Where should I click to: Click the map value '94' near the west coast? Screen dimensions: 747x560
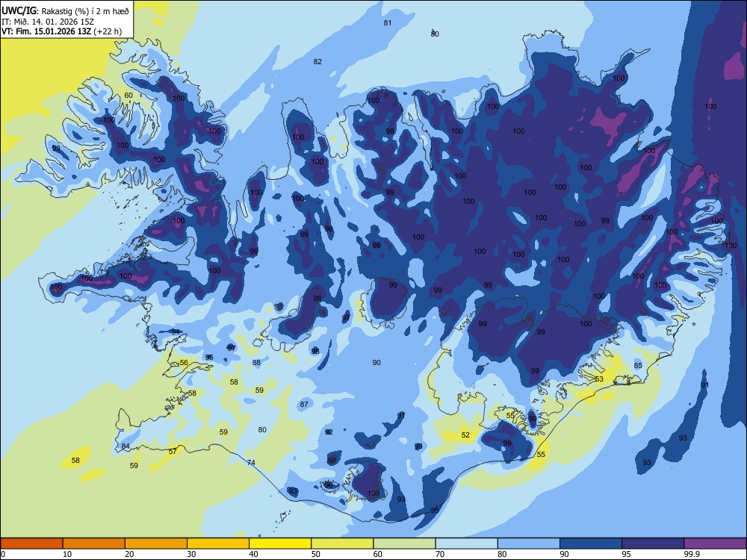click(x=176, y=332)
